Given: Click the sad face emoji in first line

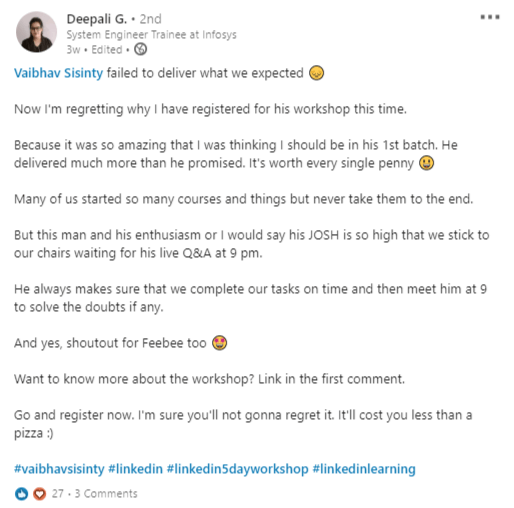Looking at the screenshot, I should pos(316,73).
